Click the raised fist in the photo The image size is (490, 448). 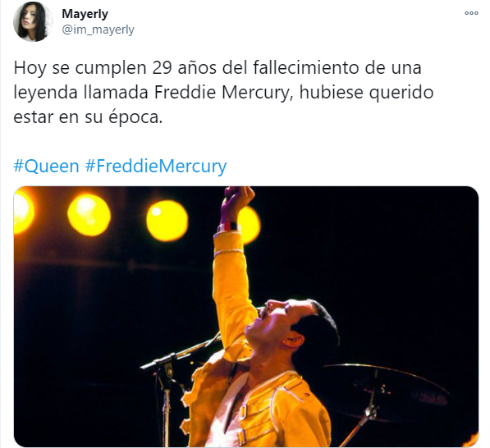point(236,203)
